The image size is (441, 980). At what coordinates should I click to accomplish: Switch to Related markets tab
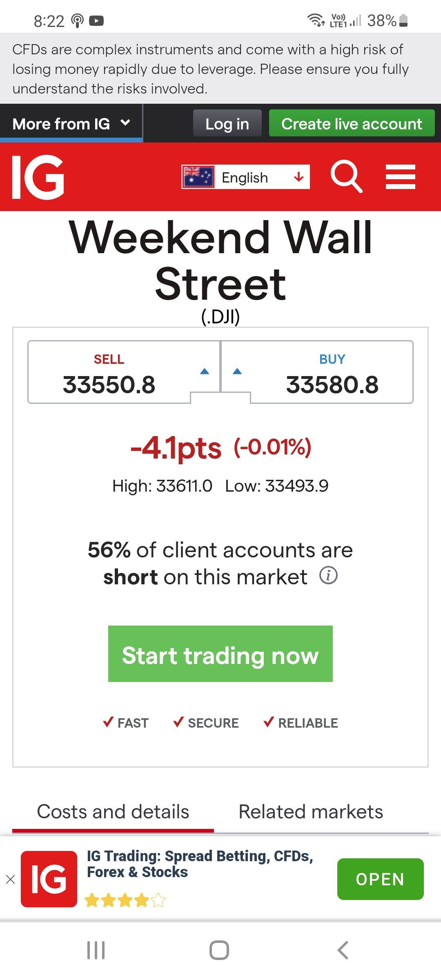coord(311,812)
